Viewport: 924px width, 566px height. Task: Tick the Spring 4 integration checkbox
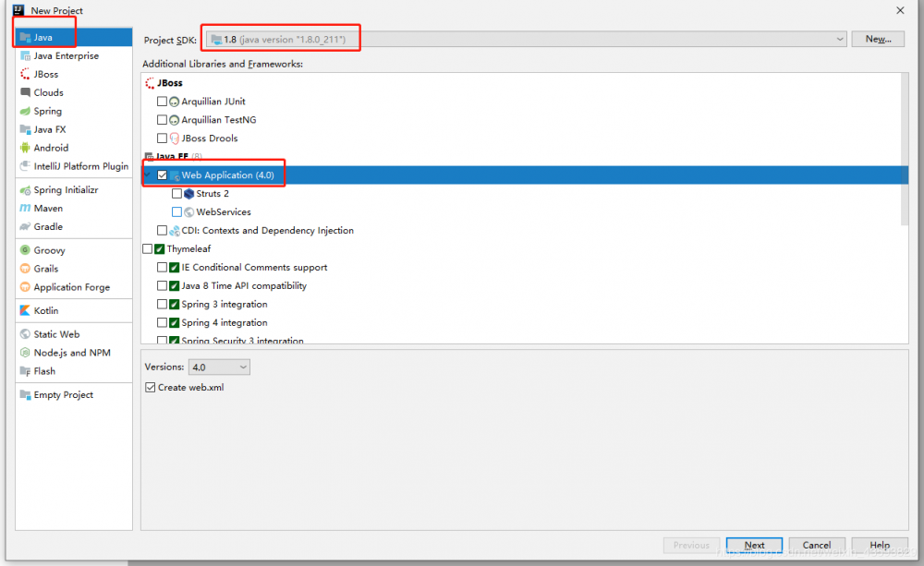pyautogui.click(x=162, y=323)
